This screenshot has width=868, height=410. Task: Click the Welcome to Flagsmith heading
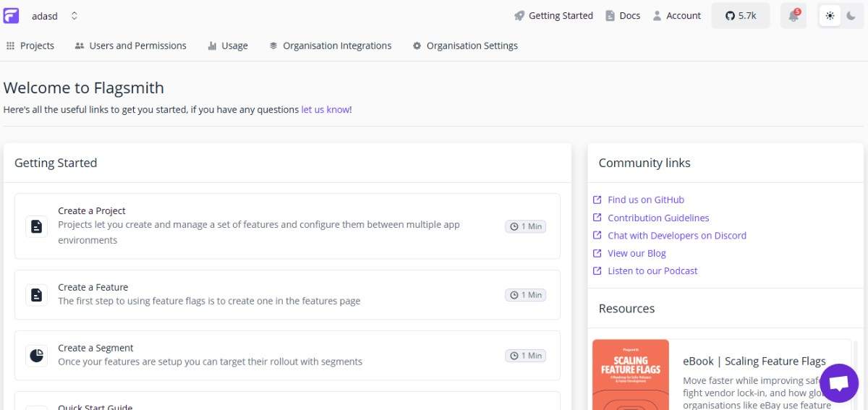point(84,88)
